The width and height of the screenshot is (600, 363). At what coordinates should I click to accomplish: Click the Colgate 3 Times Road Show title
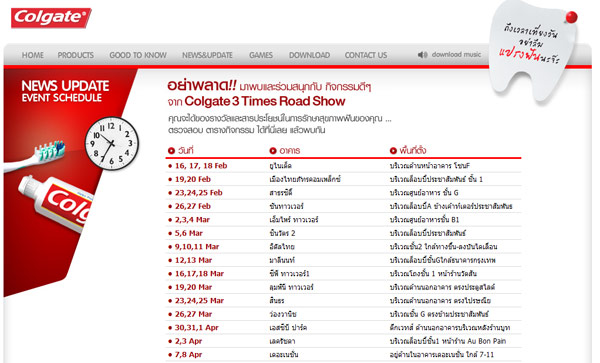tap(265, 101)
